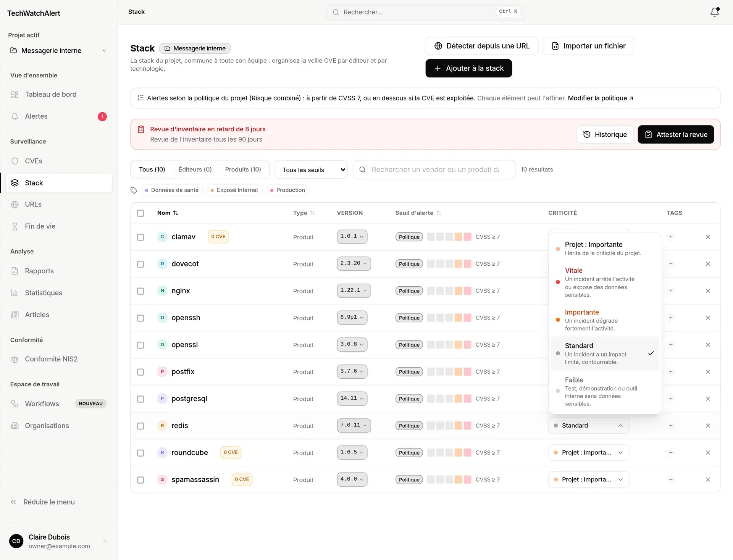Select the openssl row checkbox
This screenshot has width=733, height=560.
[x=140, y=345]
